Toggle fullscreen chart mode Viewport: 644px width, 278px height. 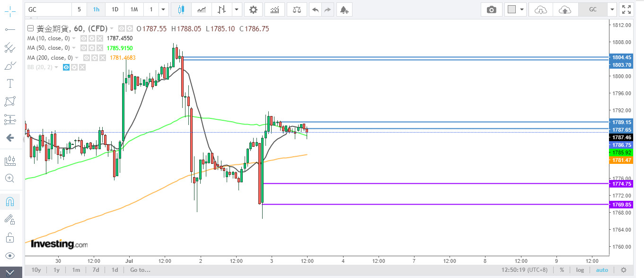pyautogui.click(x=626, y=9)
